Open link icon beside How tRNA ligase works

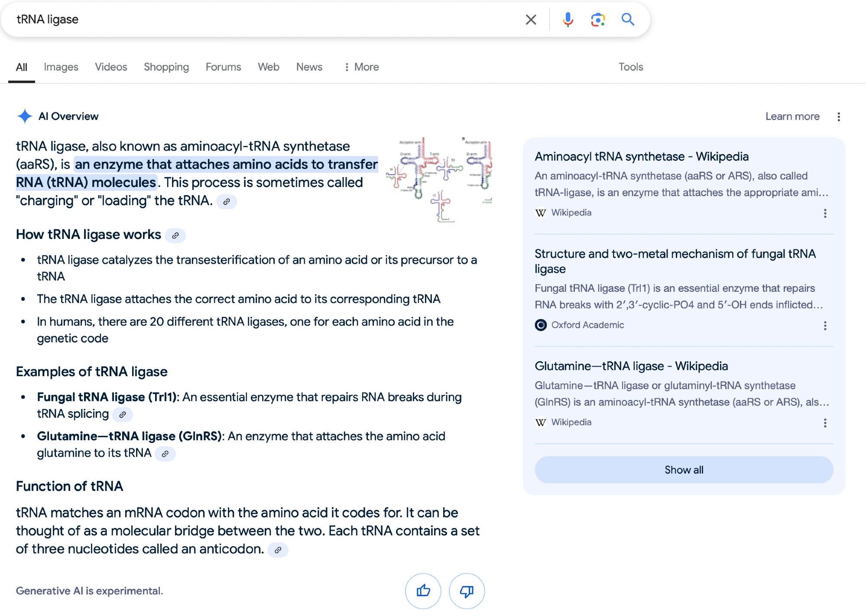175,235
